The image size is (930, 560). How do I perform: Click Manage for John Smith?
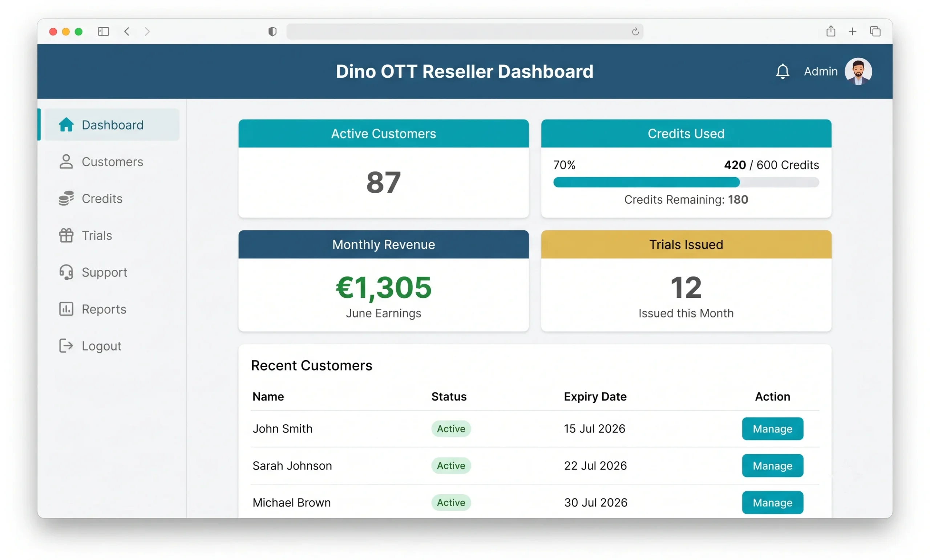click(772, 429)
